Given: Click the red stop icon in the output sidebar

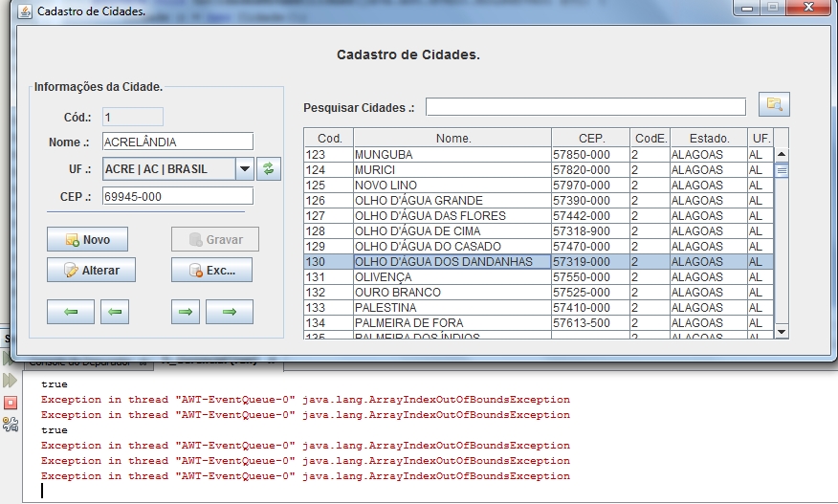Looking at the screenshot, I should (x=11, y=403).
